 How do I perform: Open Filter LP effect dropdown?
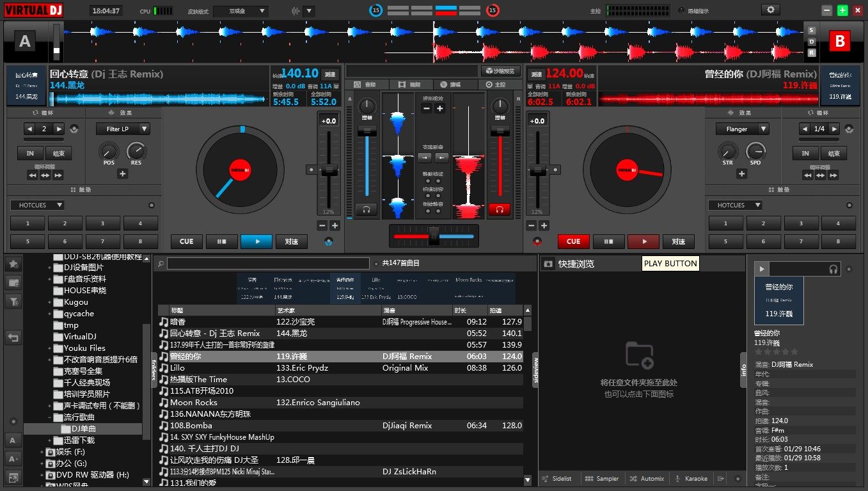[x=123, y=129]
